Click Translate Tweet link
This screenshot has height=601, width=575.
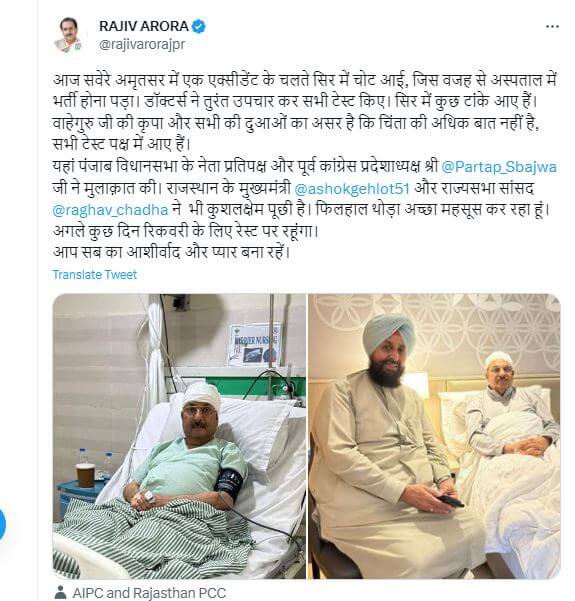point(95,274)
